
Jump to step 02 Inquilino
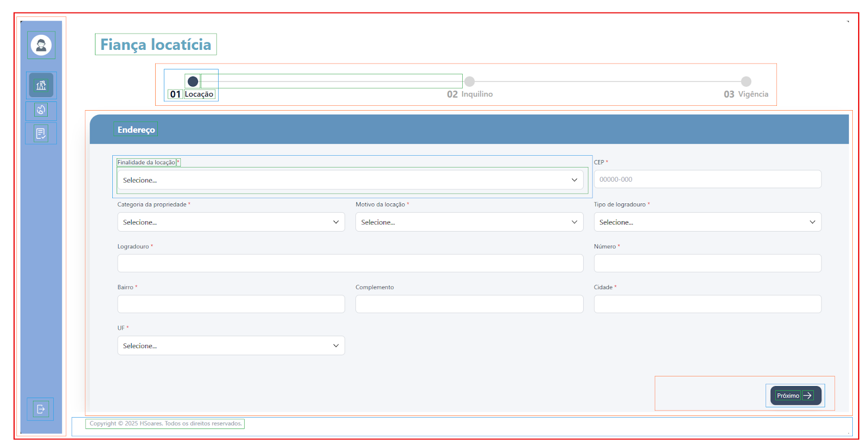pyautogui.click(x=470, y=82)
